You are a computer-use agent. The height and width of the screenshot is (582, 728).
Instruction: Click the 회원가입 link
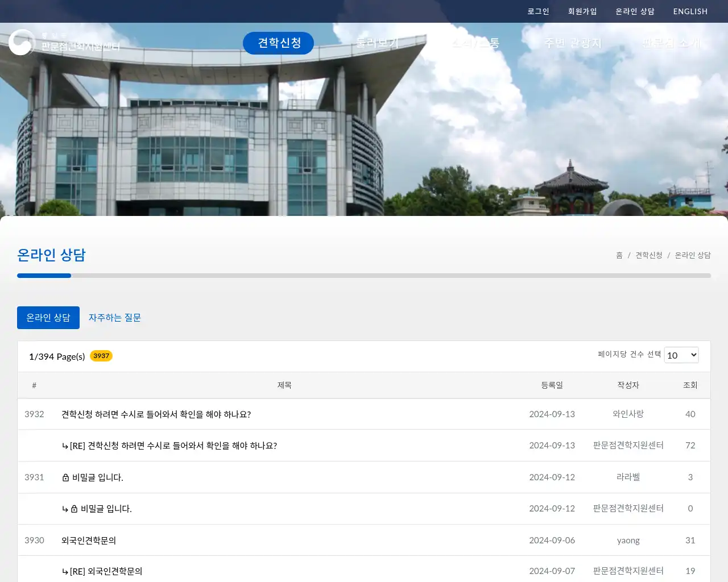pos(582,11)
